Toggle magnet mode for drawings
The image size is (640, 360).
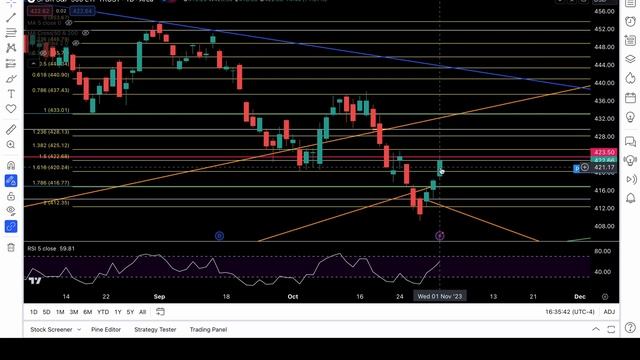click(11, 165)
